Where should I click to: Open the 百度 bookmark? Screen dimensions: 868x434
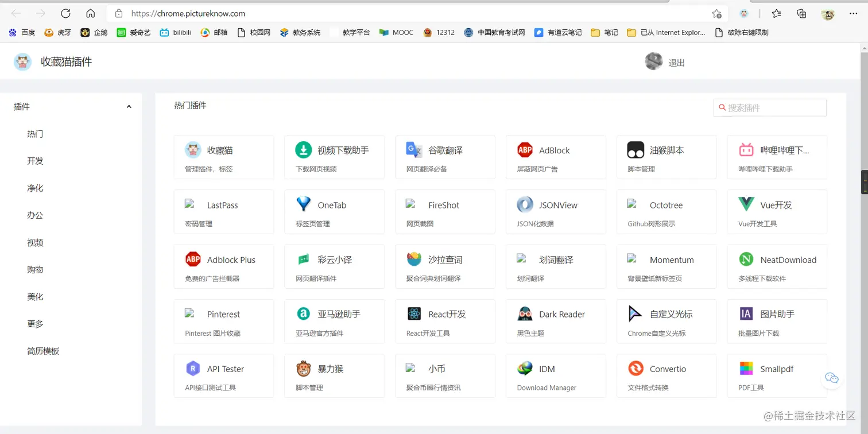click(x=22, y=33)
